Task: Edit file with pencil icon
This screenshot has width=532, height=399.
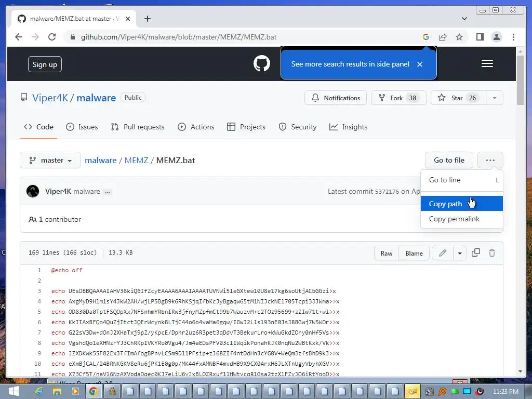Action: coord(443,253)
